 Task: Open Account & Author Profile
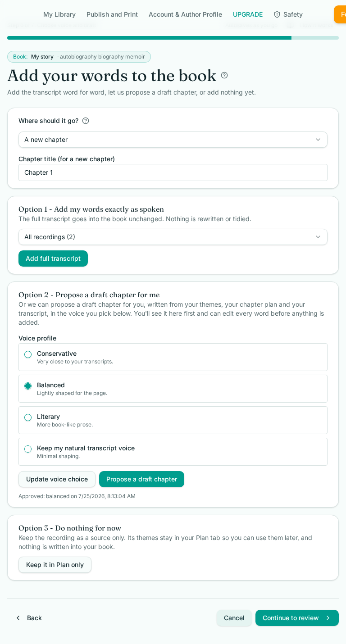pos(185,14)
